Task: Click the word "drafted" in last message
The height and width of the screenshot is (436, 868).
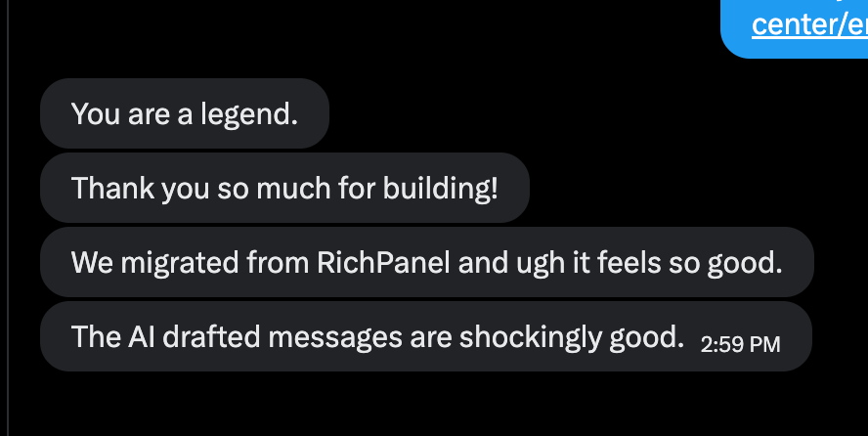Action: click(211, 336)
